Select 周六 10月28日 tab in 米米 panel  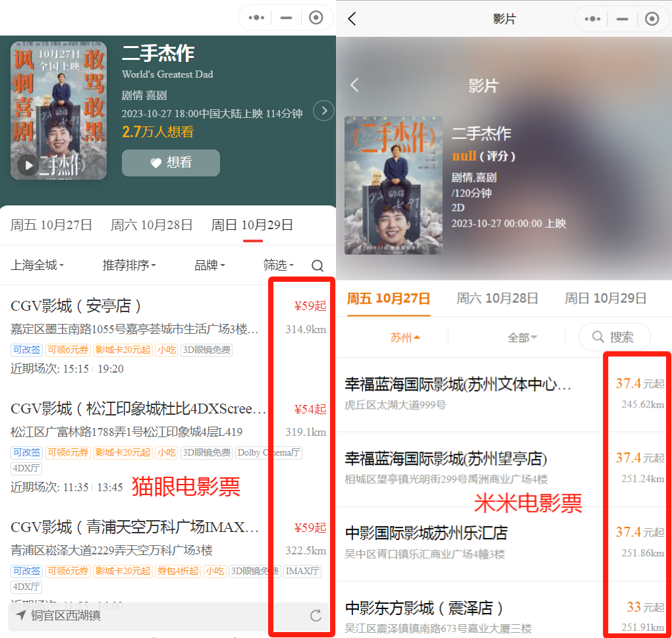pos(497,298)
